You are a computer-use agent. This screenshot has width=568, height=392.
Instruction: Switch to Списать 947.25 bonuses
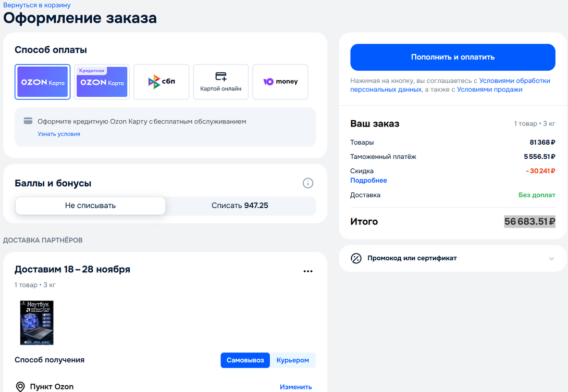240,206
